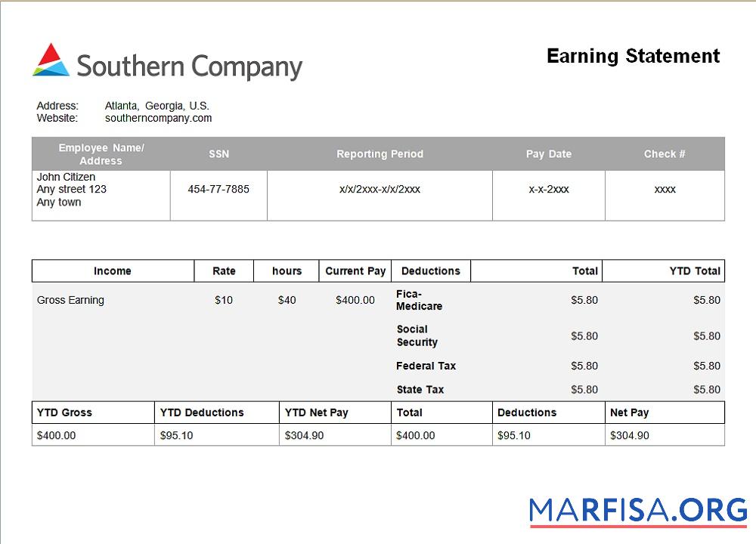Click the SSN value 454-77-7885

(218, 189)
